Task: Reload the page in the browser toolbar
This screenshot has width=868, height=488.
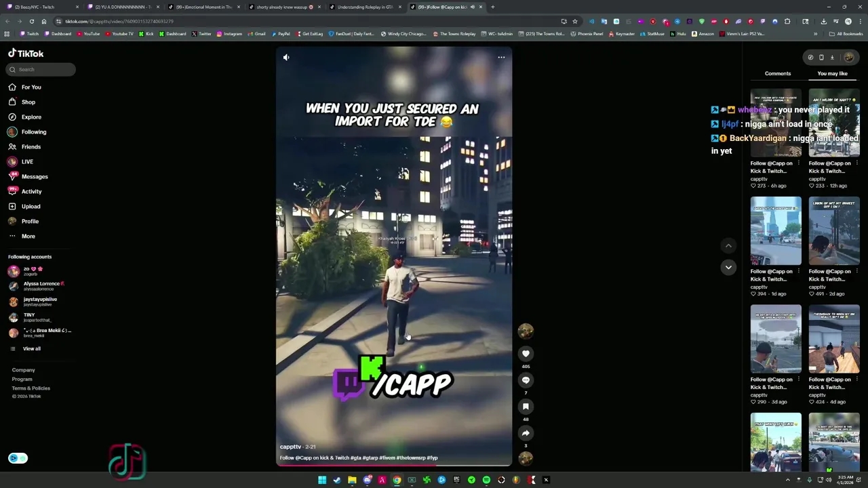Action: 31,21
